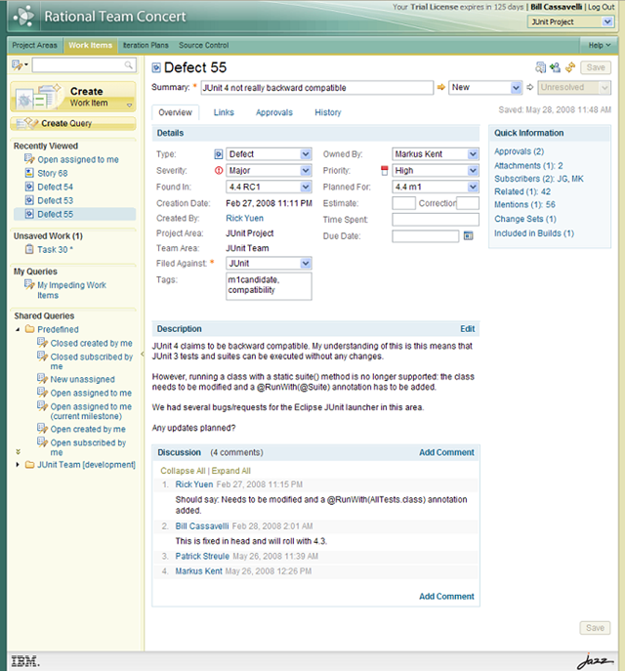
Task: Click Change Sets (1) quick info link
Action: coord(524,219)
